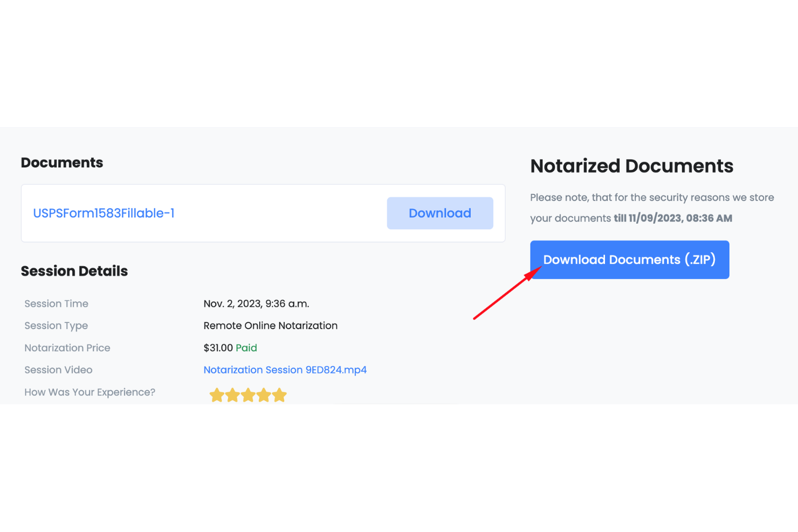Select the Notarized Documents heading
The width and height of the screenshot is (798, 532).
point(631,166)
